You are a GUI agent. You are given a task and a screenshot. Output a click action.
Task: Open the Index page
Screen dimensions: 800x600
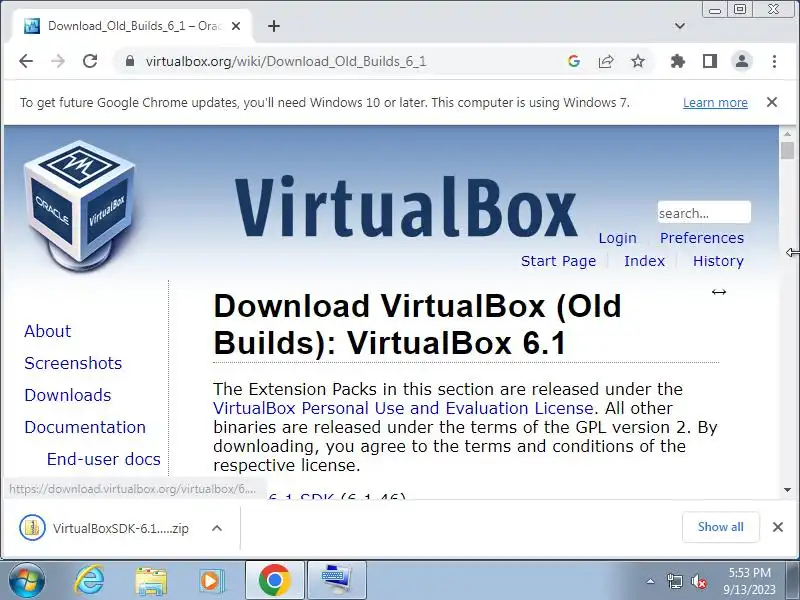(x=644, y=261)
